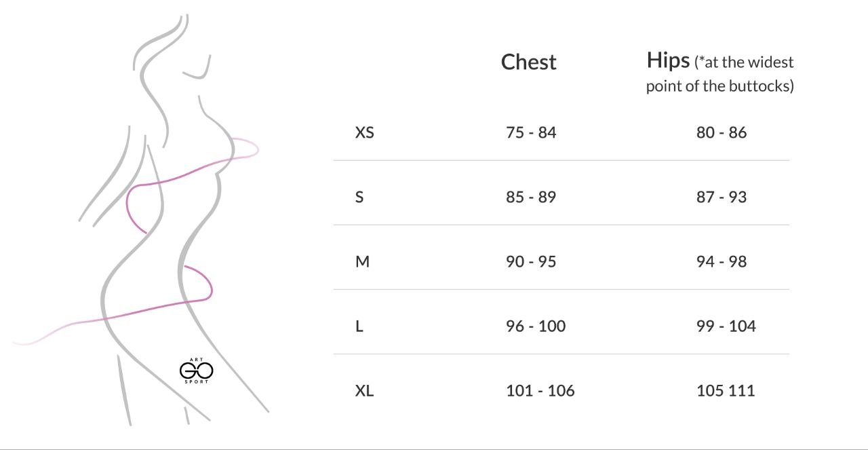868x450 pixels.
Task: Select the Hips column header
Action: 720,73
